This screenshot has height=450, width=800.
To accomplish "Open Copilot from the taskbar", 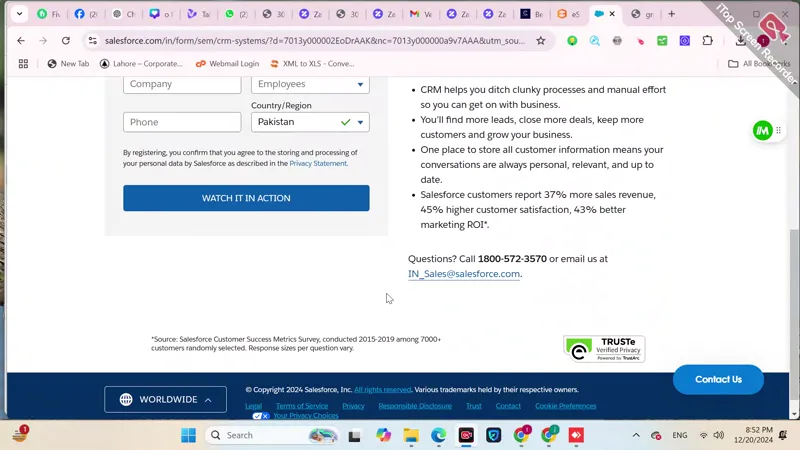I will click(x=383, y=435).
